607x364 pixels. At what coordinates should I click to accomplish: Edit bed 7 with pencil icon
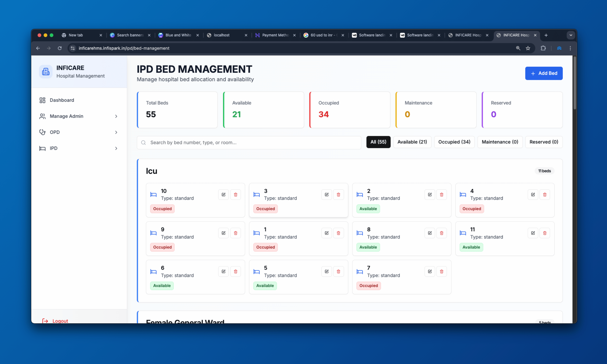point(430,271)
